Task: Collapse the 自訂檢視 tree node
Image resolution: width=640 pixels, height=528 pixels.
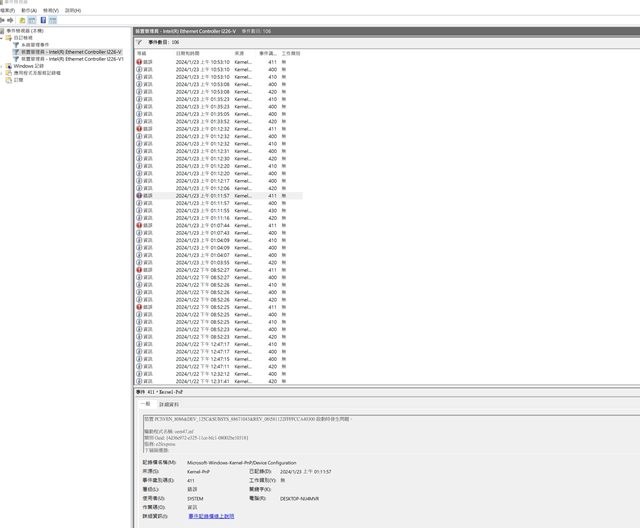Action: click(x=4, y=38)
